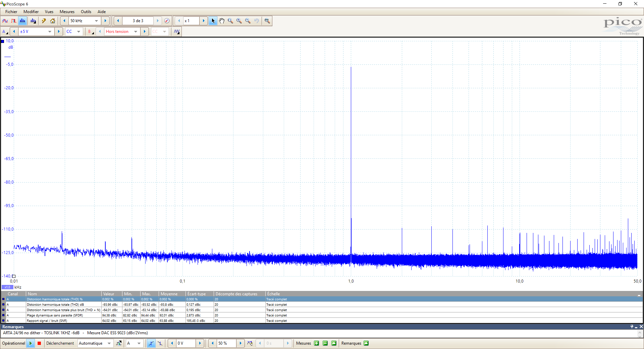The height and width of the screenshot is (349, 644).
Task: Open channel B options button
Action: click(x=91, y=32)
